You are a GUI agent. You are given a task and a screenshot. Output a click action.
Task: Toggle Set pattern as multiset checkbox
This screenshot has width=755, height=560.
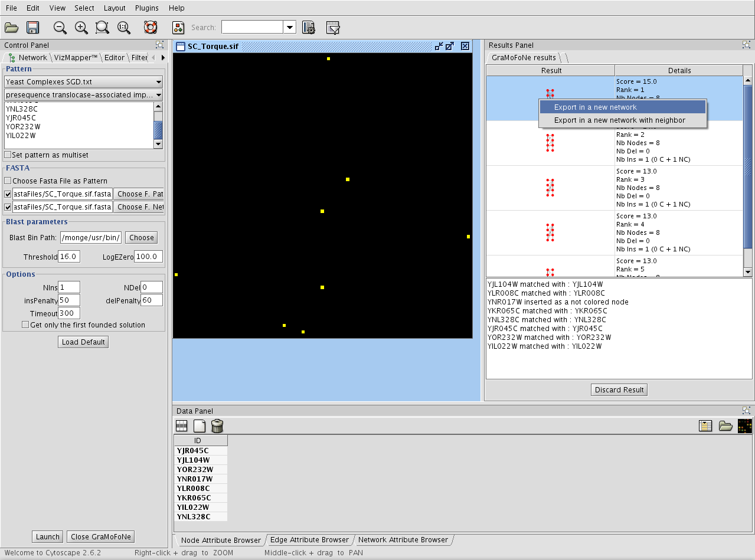(8, 155)
